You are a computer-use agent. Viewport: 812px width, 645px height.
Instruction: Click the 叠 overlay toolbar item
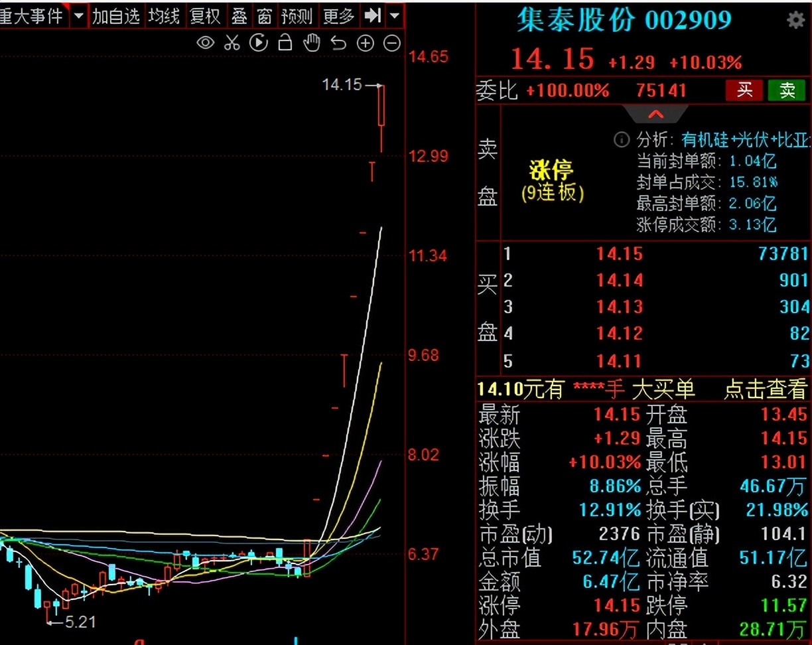click(x=239, y=15)
